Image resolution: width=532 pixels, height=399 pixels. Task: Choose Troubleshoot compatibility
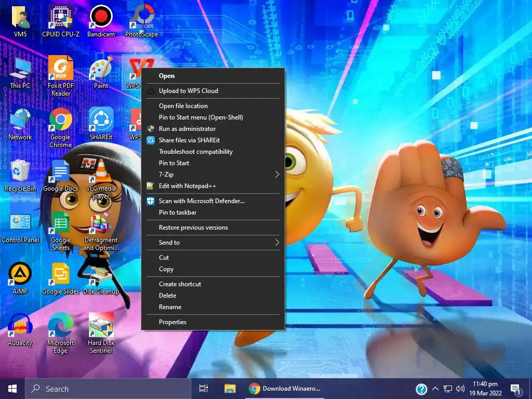pos(212,152)
